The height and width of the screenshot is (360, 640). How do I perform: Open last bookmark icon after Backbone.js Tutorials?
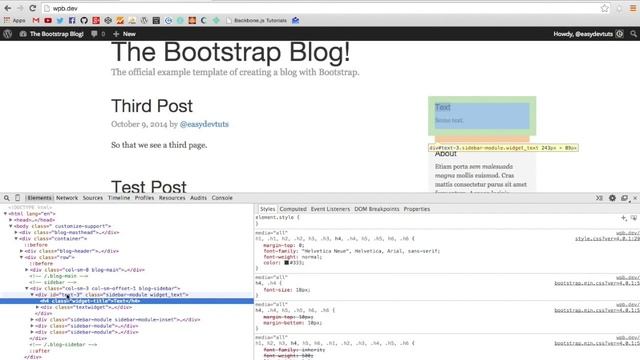pyautogui.click(x=296, y=20)
